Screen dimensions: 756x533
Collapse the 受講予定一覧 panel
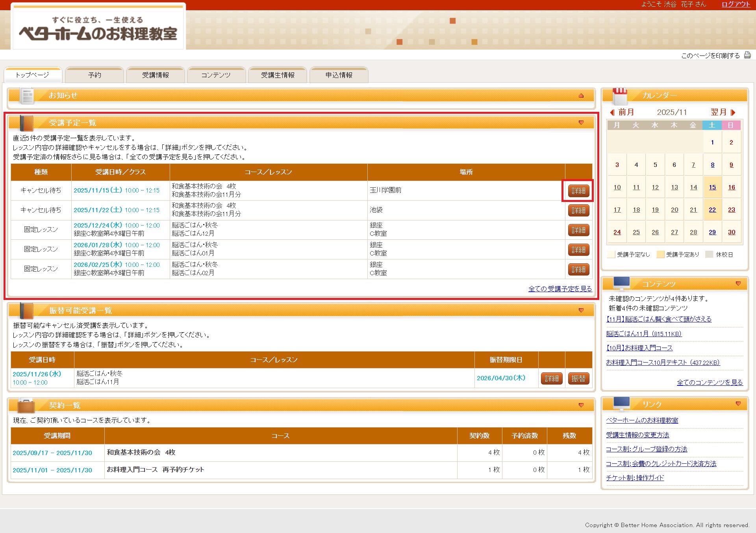[581, 123]
